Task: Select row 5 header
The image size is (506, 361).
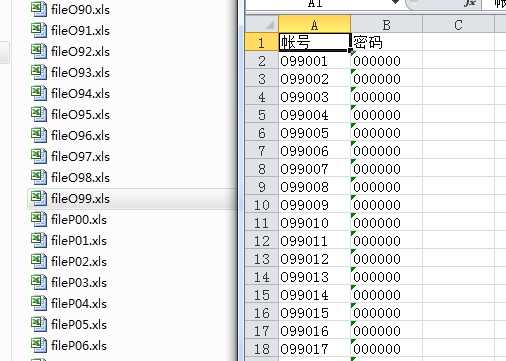Action: (262, 115)
